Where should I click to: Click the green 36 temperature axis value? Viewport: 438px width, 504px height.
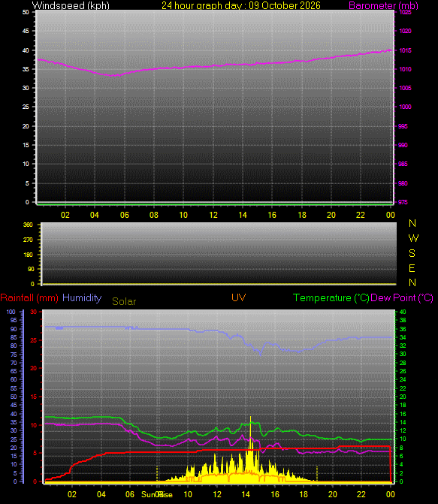tap(403, 329)
